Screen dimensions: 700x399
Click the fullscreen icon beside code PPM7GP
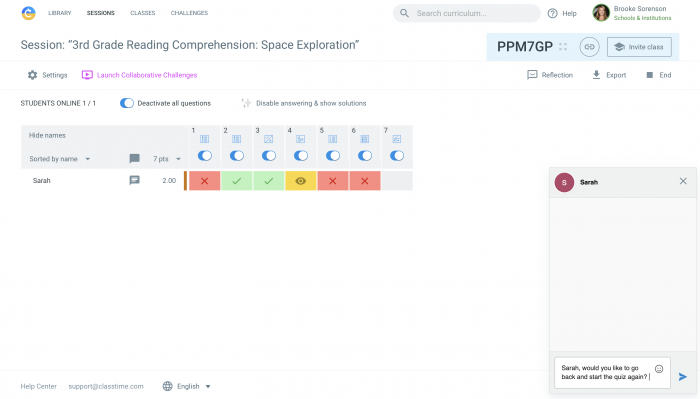(563, 47)
